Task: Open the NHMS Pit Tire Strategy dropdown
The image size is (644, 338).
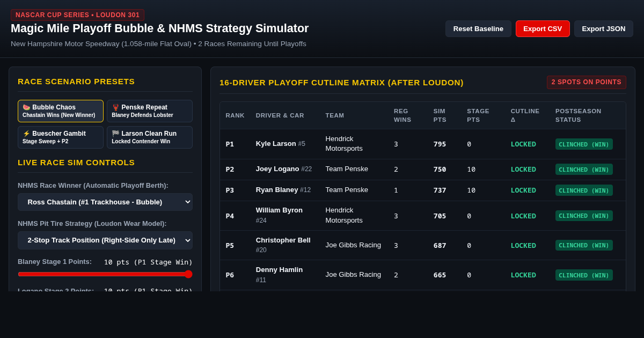Action: click(x=105, y=240)
